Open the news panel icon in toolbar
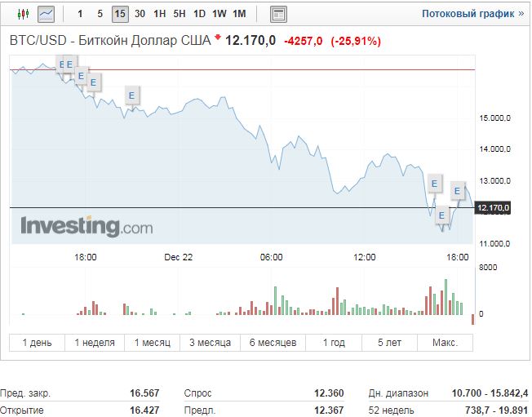The image size is (532, 417). 278,14
